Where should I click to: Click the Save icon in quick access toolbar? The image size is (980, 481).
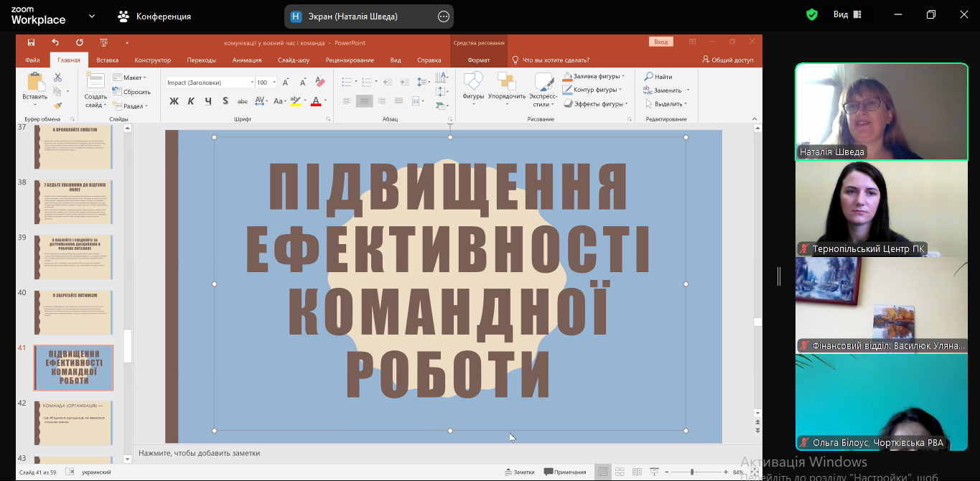pyautogui.click(x=31, y=42)
